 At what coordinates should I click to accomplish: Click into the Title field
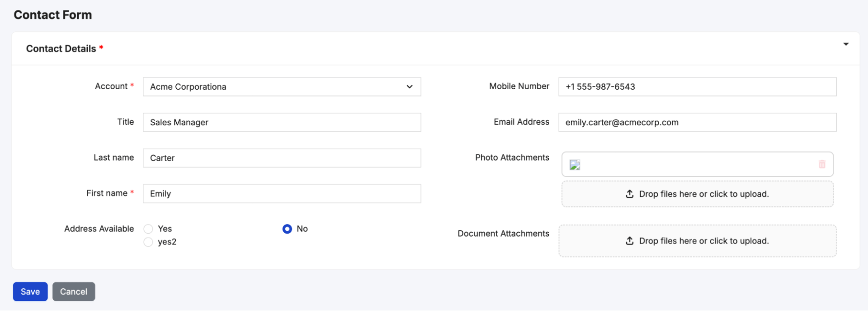(x=281, y=123)
